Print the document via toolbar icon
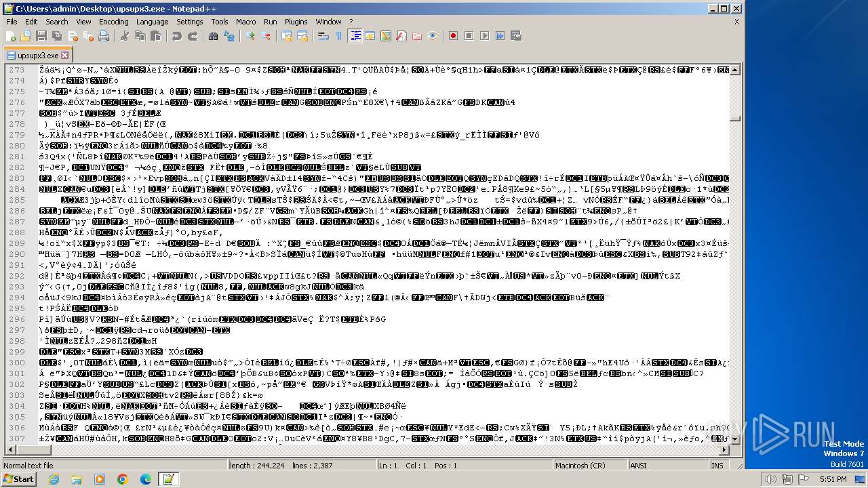This screenshot has width=868, height=488. (104, 36)
